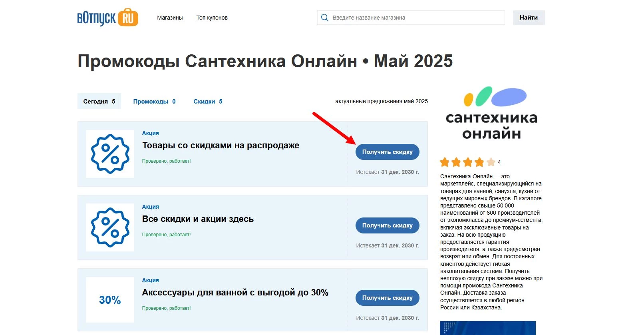Click percent badge icon for all discounts offer
Image resolution: width=644 pixels, height=335 pixels.
click(110, 227)
